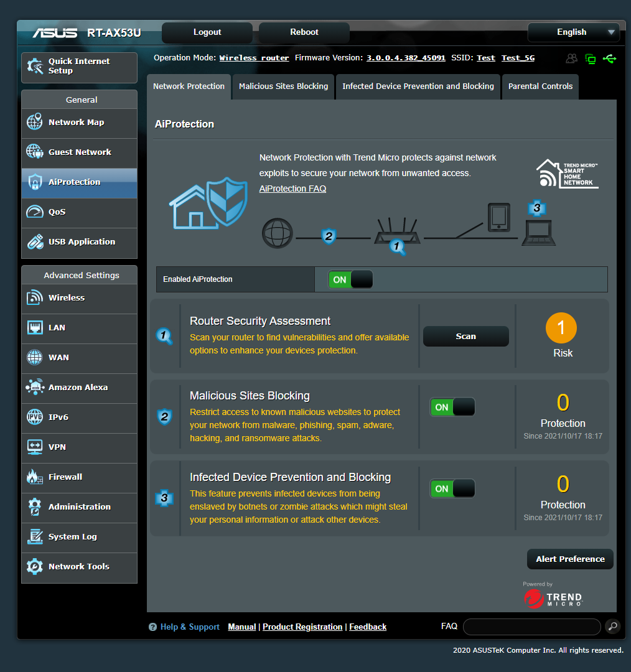
Task: Click the Reboot button
Action: pyautogui.click(x=304, y=32)
